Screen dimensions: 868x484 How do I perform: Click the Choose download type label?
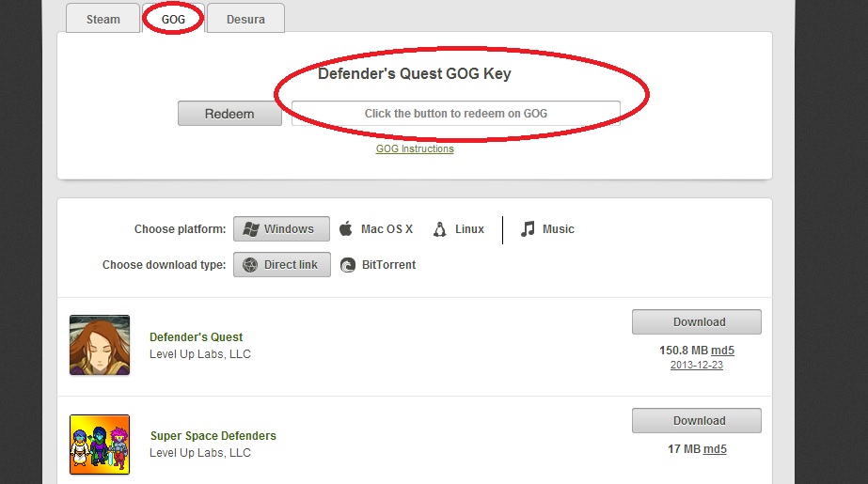[164, 265]
